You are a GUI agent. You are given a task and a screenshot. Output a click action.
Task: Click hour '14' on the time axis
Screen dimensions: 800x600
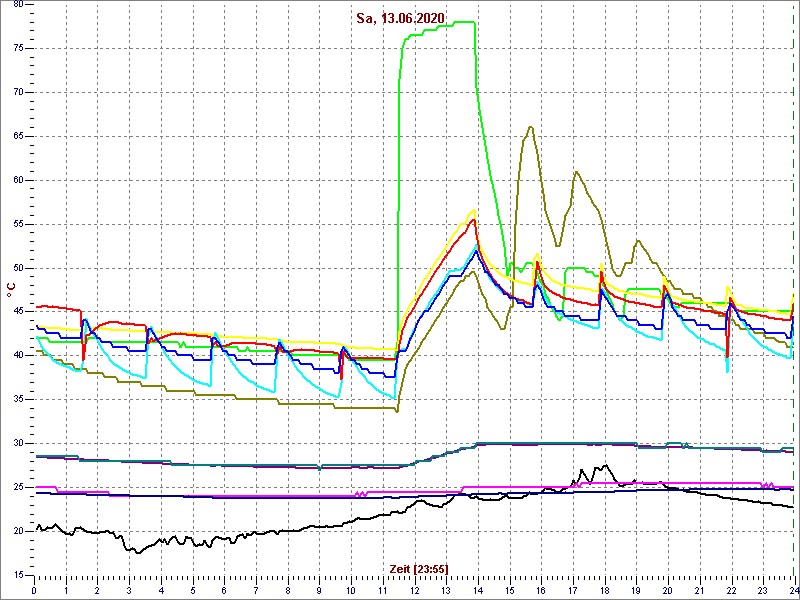(478, 589)
